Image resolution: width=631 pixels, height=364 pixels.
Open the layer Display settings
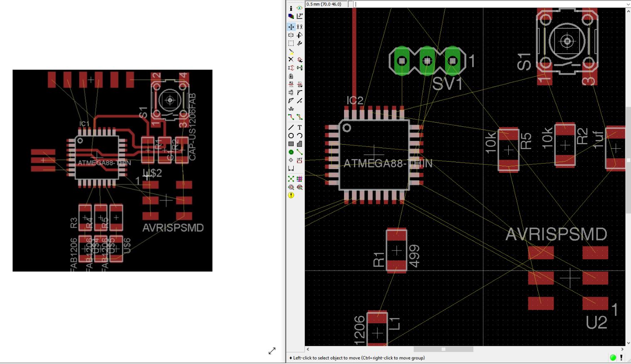point(291,16)
